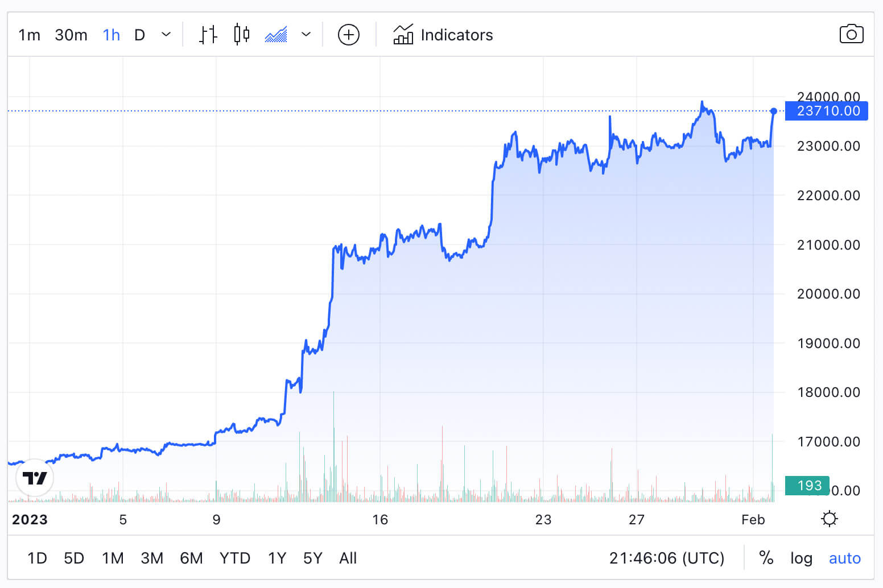Viewport: 883px width, 588px height.
Task: Select the YTD date range
Action: [234, 558]
